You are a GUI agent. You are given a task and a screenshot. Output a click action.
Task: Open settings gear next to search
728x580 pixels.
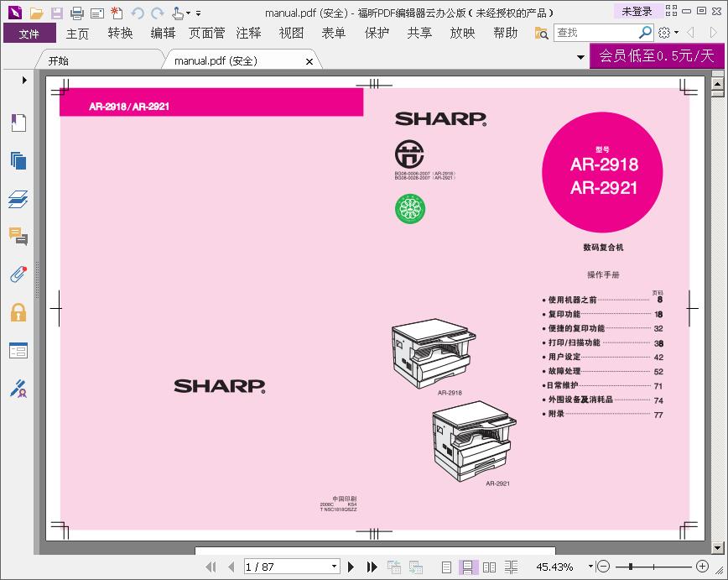pyautogui.click(x=664, y=33)
